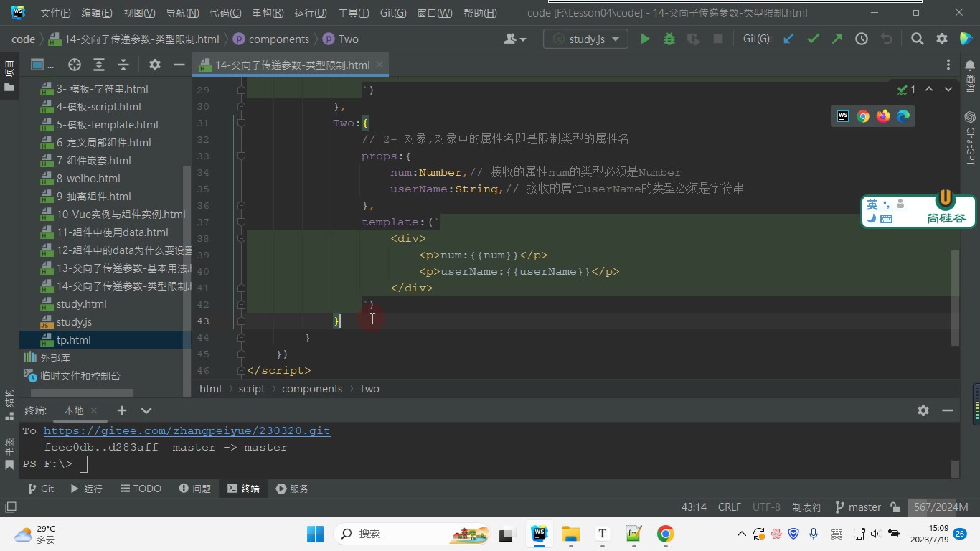Show Git history via the clock icon
This screenshot has height=551, width=980.
pyautogui.click(x=862, y=39)
